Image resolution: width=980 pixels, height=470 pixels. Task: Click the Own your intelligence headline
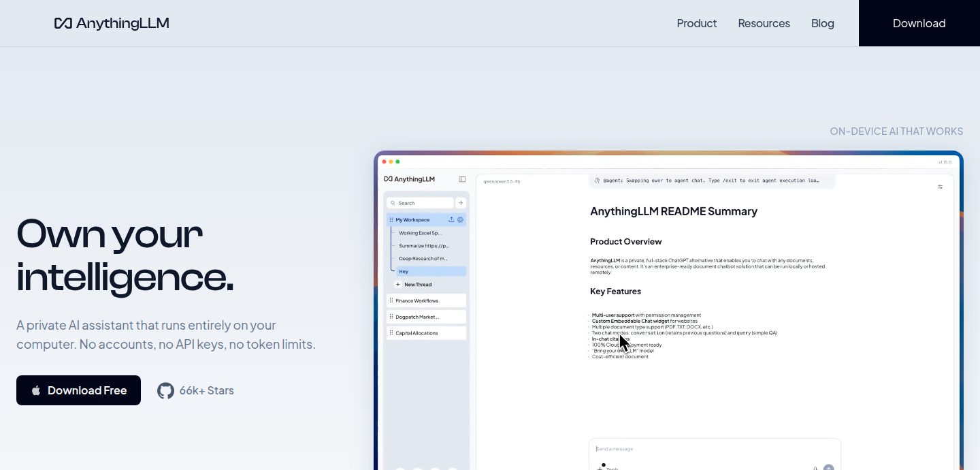pyautogui.click(x=125, y=255)
